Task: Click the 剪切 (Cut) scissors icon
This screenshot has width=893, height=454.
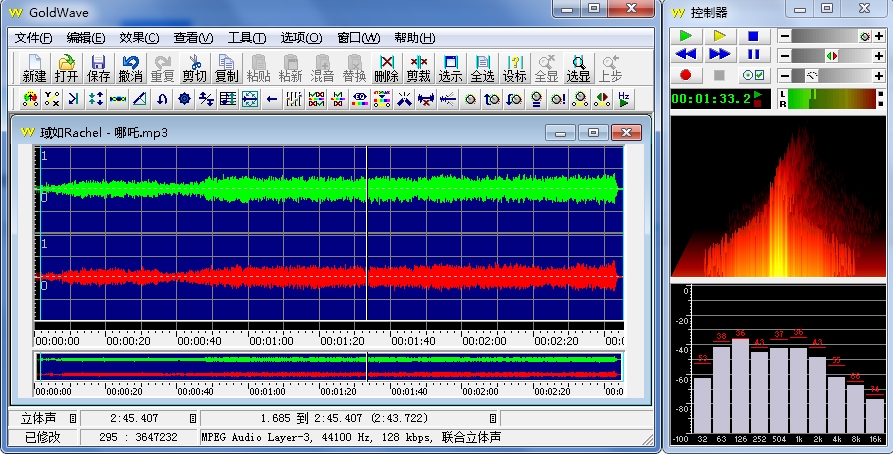Action: click(194, 68)
